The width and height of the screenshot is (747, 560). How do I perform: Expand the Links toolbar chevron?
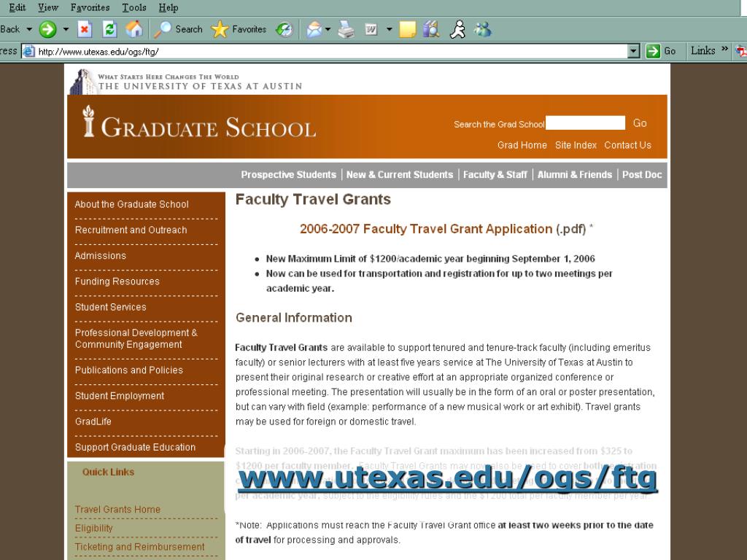pos(724,49)
